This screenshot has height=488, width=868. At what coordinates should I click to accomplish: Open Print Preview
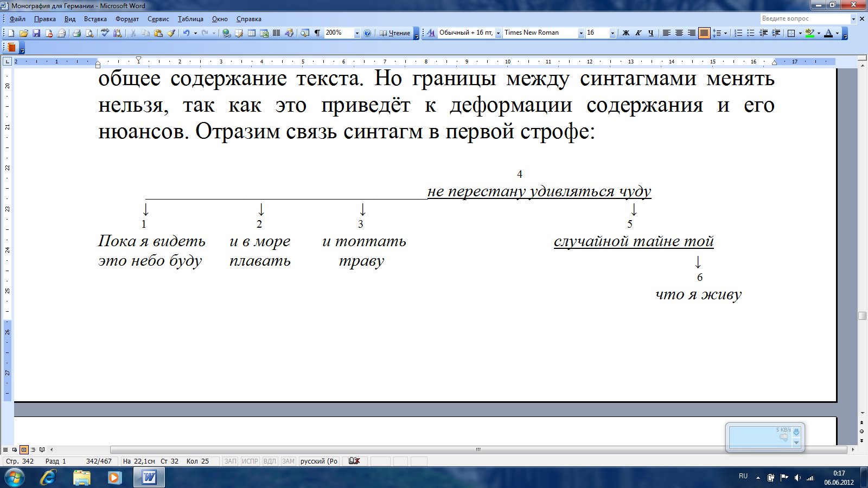(x=90, y=33)
